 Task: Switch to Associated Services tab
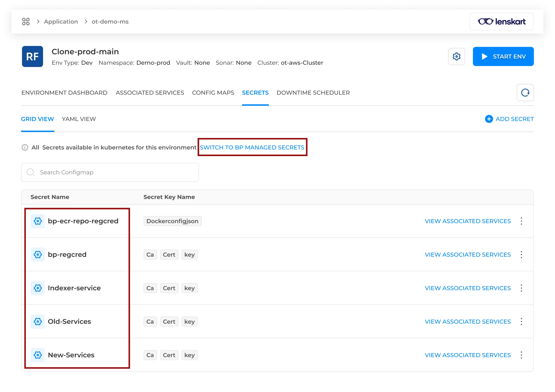pos(150,93)
